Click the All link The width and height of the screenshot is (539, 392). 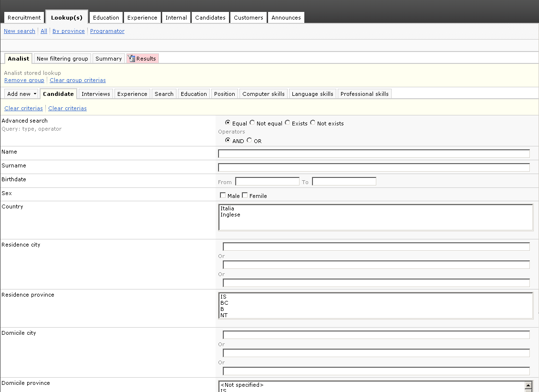pos(44,31)
